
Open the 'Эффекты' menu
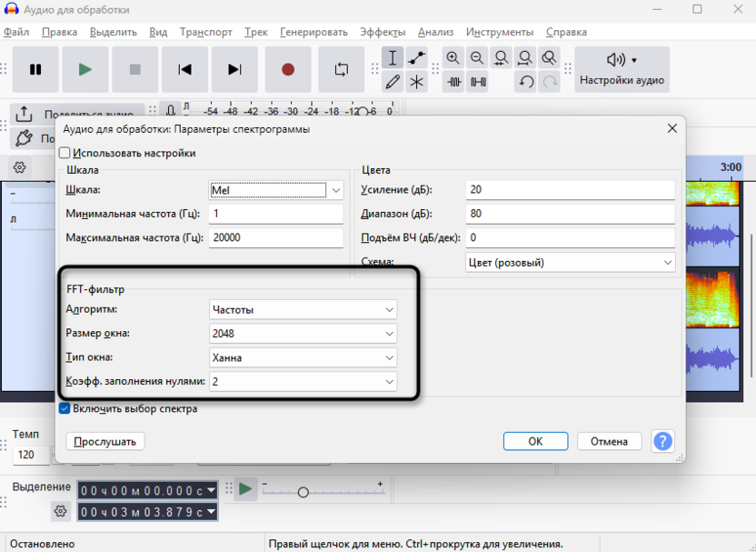point(382,32)
